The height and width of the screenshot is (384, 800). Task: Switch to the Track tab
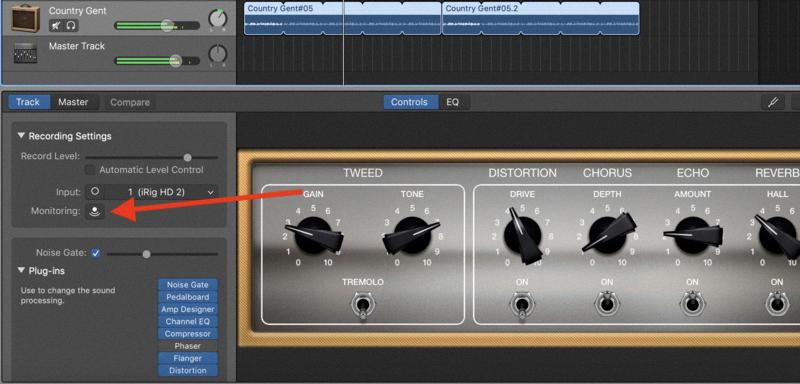point(28,102)
